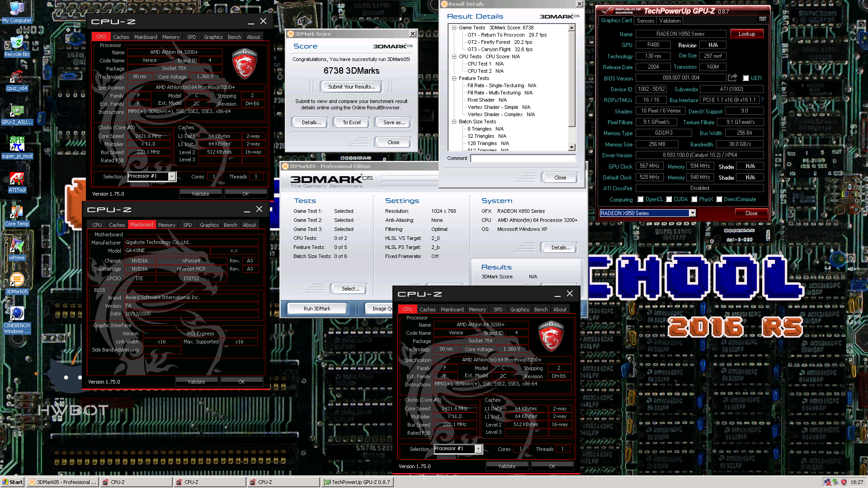This screenshot has height=488, width=868.
Task: Click Submit Your Results button
Action: point(351,87)
